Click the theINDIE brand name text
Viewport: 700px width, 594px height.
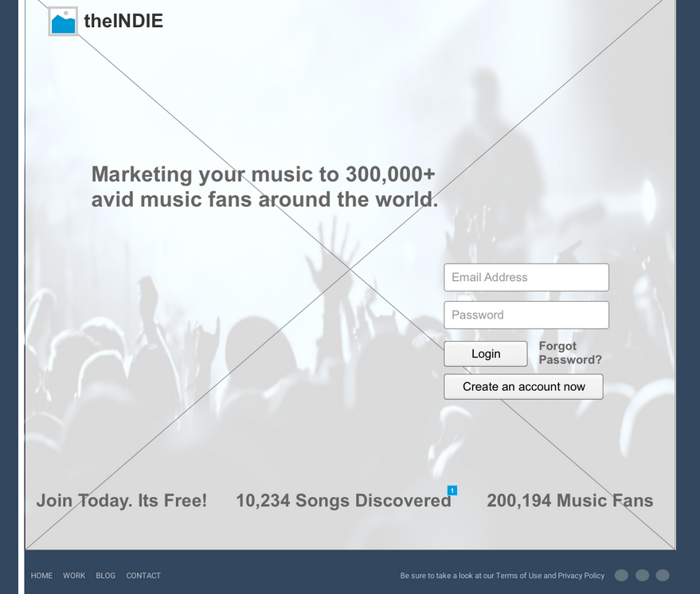click(x=123, y=21)
